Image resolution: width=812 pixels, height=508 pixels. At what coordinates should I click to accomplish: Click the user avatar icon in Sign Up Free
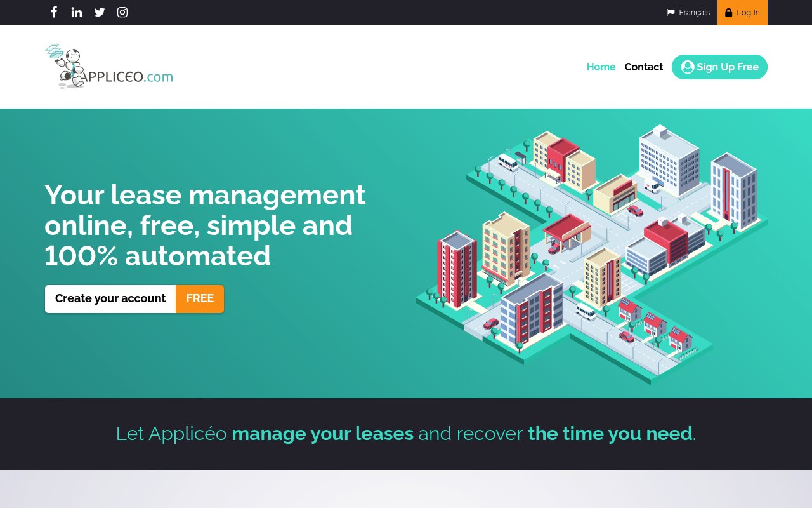pos(688,67)
